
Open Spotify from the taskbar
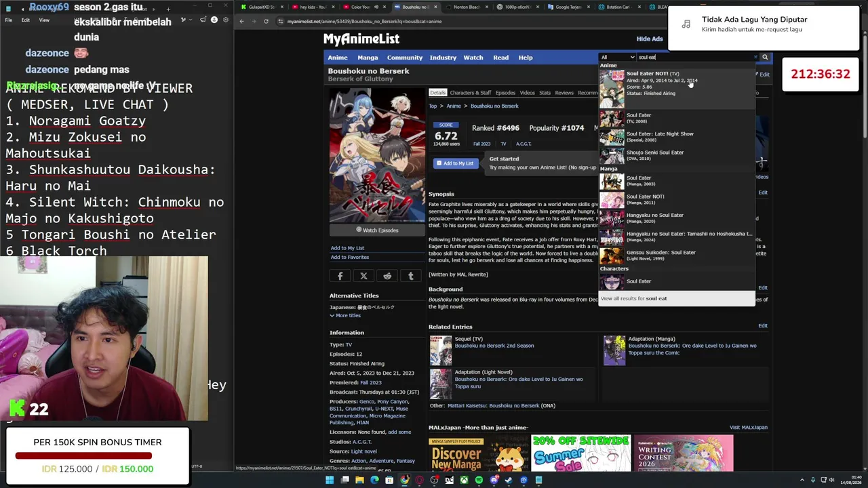tap(479, 480)
